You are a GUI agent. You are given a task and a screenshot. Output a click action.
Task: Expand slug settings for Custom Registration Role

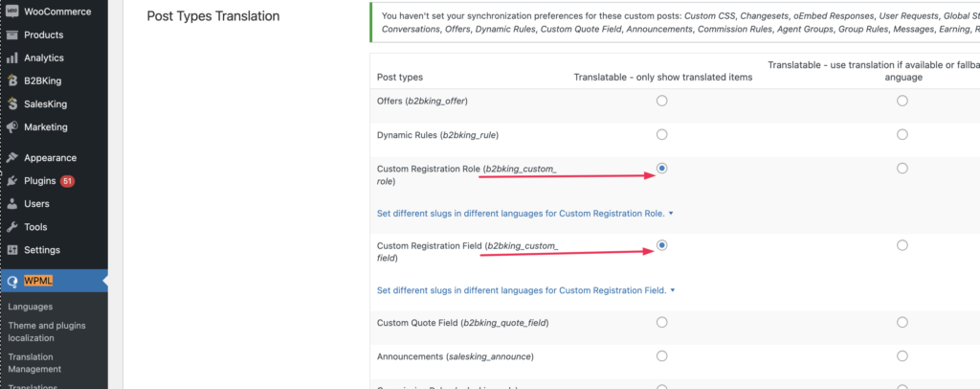click(x=525, y=214)
